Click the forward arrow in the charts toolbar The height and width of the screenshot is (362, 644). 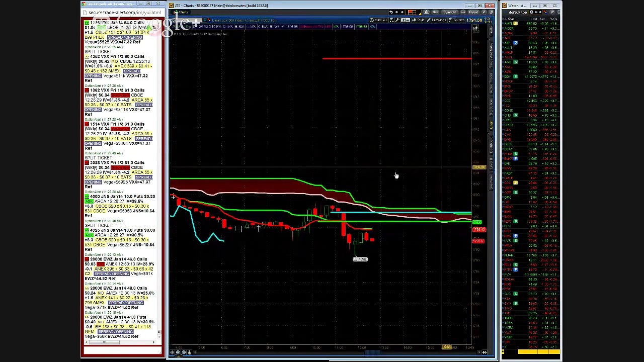(x=402, y=12)
